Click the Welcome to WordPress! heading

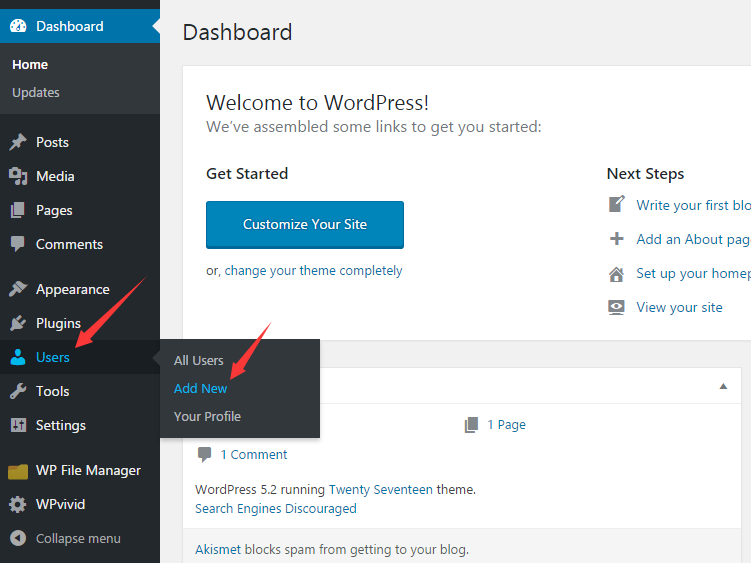click(318, 103)
